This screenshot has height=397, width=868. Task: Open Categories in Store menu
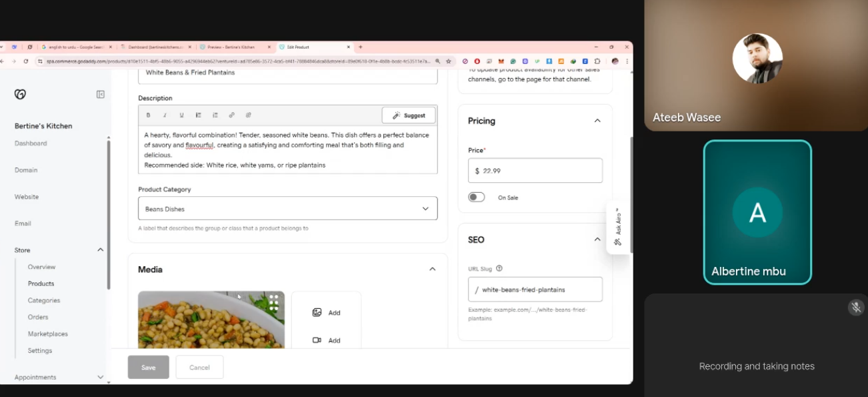[44, 300]
